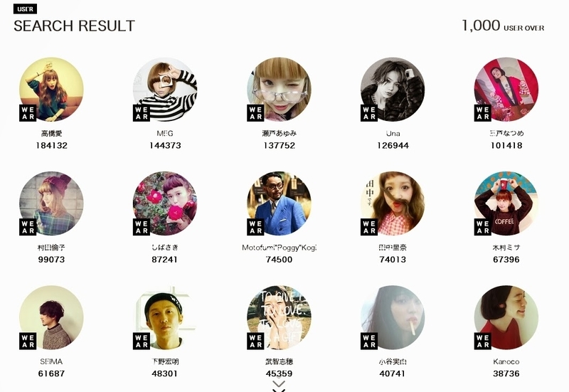Click WEAR badge on the 184132 follower avatar

point(28,113)
